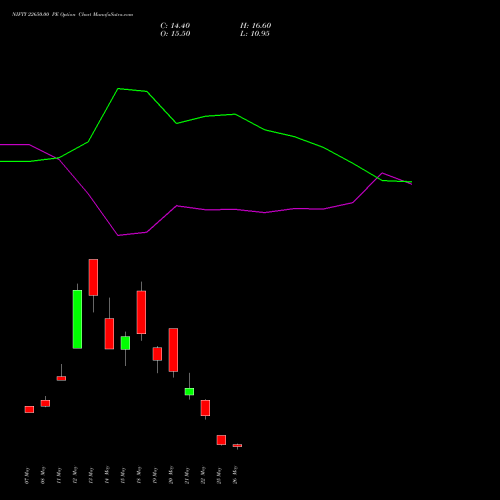
Task: Click the last red candle for 26 May
Action: (x=237, y=445)
